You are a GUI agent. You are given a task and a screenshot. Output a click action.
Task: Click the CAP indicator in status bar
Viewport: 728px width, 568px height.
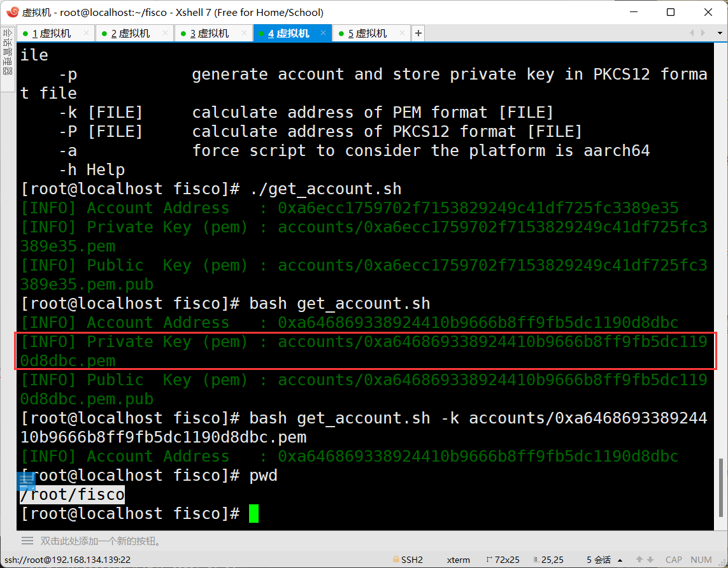tap(674, 560)
